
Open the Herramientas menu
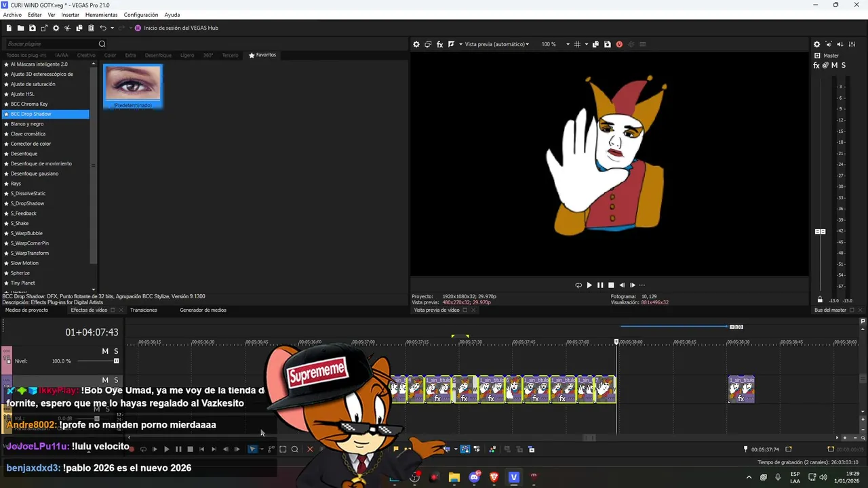point(101,15)
